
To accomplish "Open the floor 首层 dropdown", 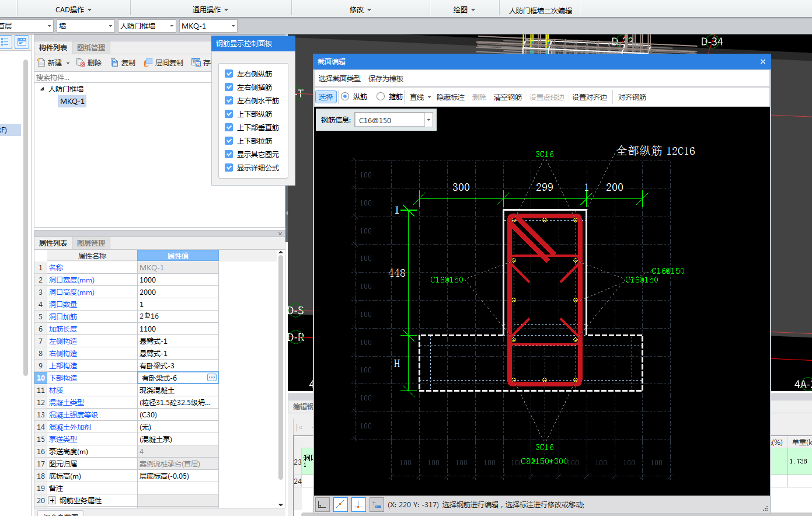I will tap(49, 26).
